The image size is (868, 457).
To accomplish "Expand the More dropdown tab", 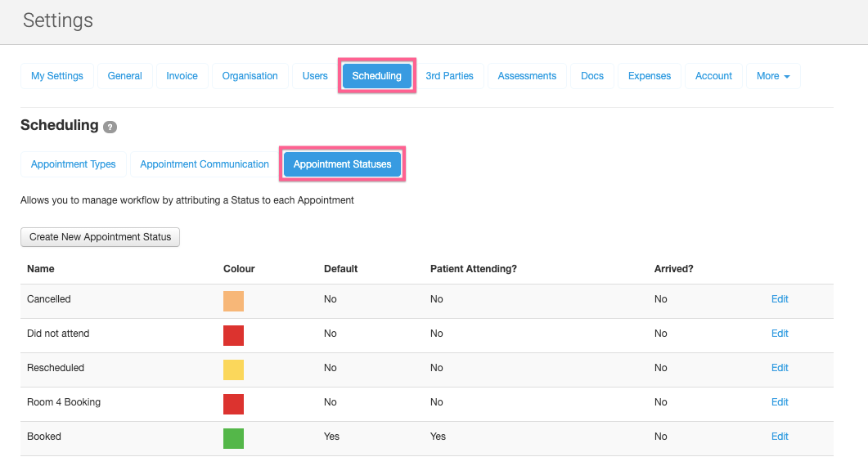I will pos(773,76).
